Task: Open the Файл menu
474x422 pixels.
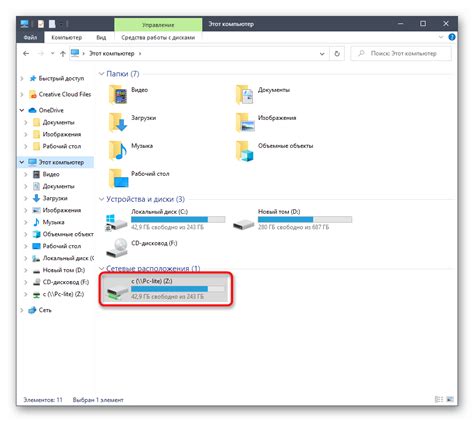Action: coord(30,37)
